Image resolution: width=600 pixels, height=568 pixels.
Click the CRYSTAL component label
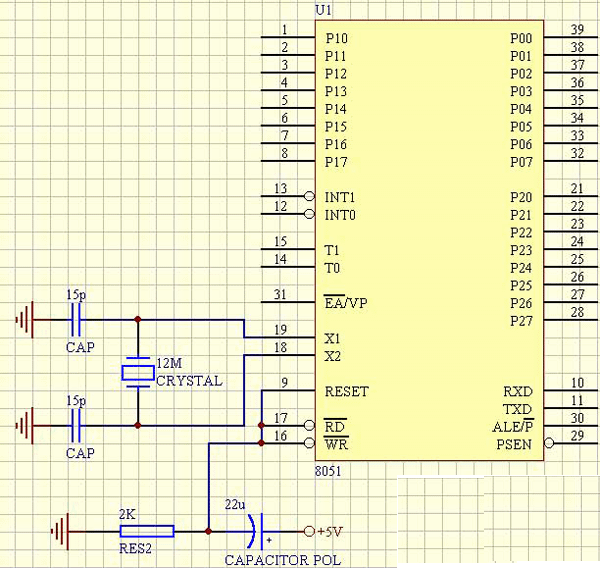point(189,381)
